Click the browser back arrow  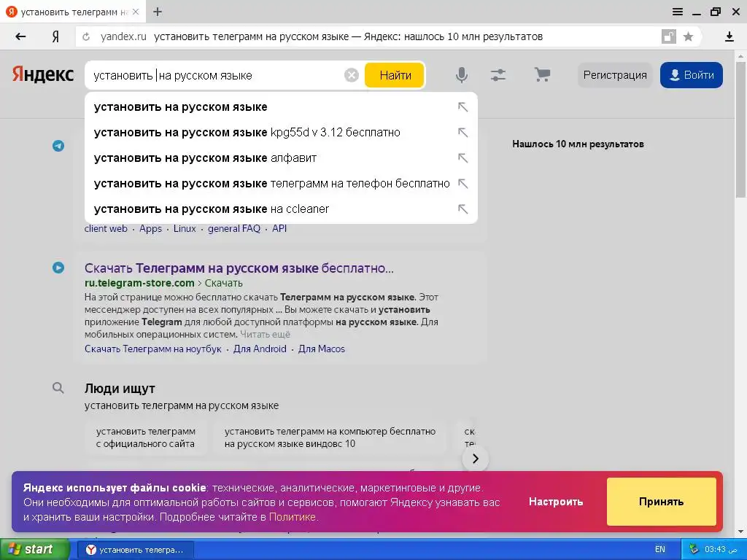(x=20, y=36)
